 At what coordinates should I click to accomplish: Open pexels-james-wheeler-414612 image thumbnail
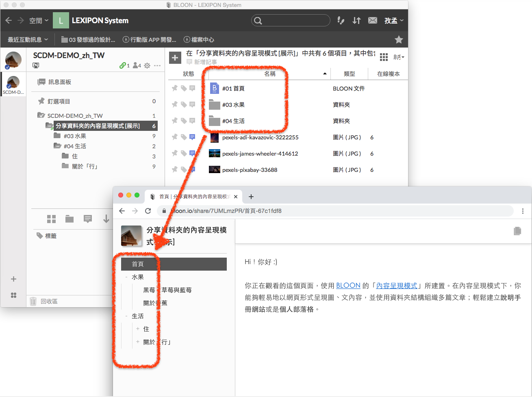(x=215, y=153)
